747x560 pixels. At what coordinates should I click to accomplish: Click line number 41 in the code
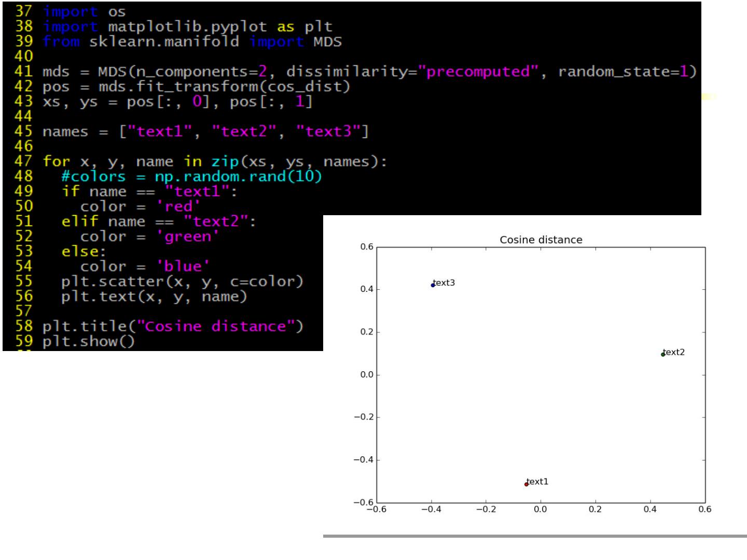(x=24, y=71)
